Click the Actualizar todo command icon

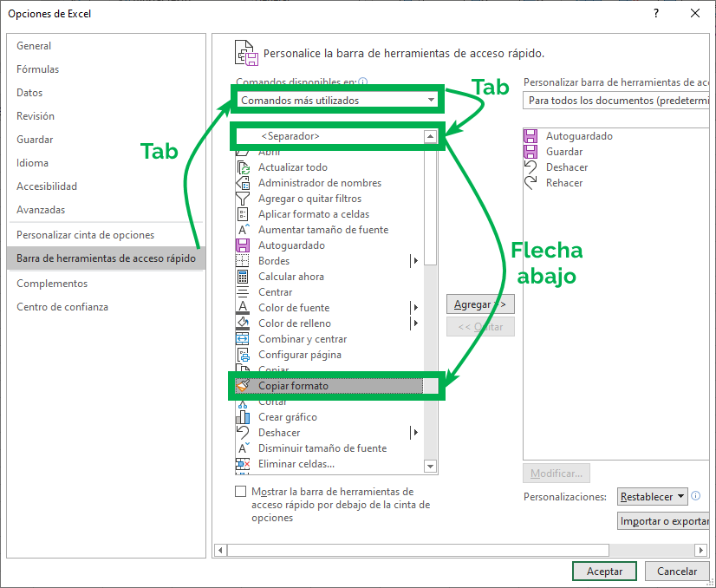[243, 167]
